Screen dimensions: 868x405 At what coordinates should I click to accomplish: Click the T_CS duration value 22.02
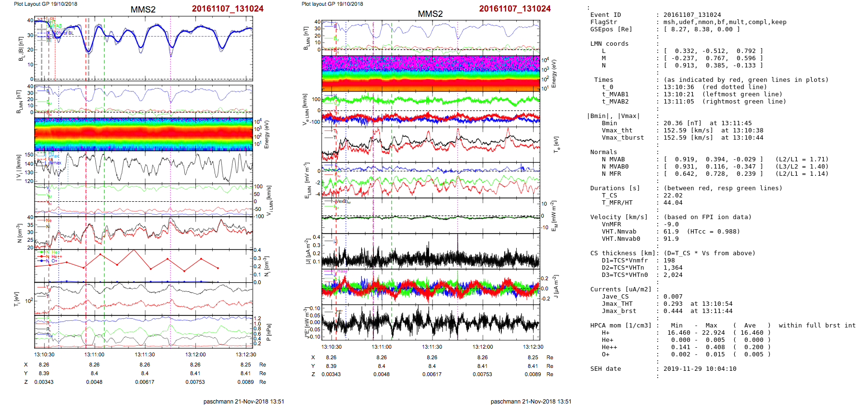point(673,196)
